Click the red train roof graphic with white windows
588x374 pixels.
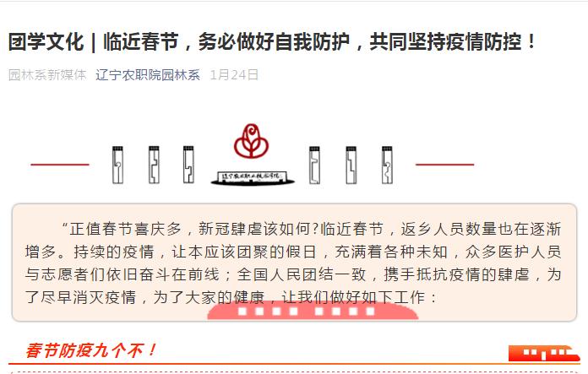(x=313, y=311)
